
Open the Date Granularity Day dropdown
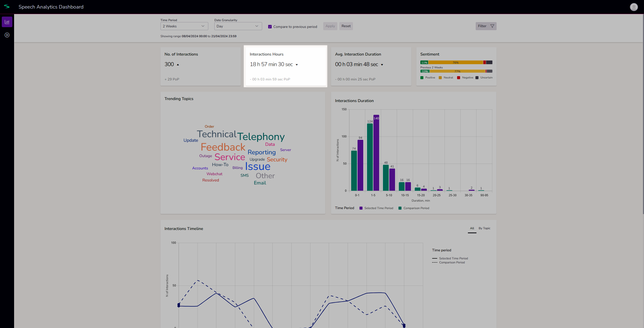(x=238, y=26)
